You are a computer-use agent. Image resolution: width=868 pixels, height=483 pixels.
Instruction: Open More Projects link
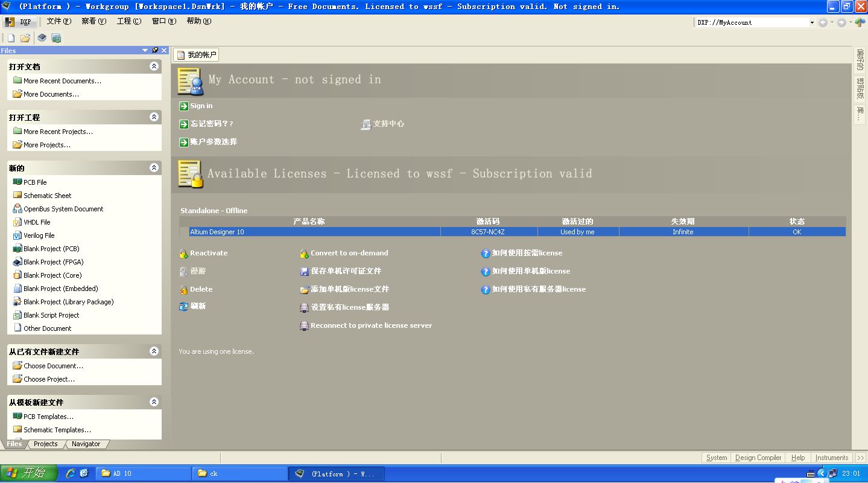[x=47, y=145]
